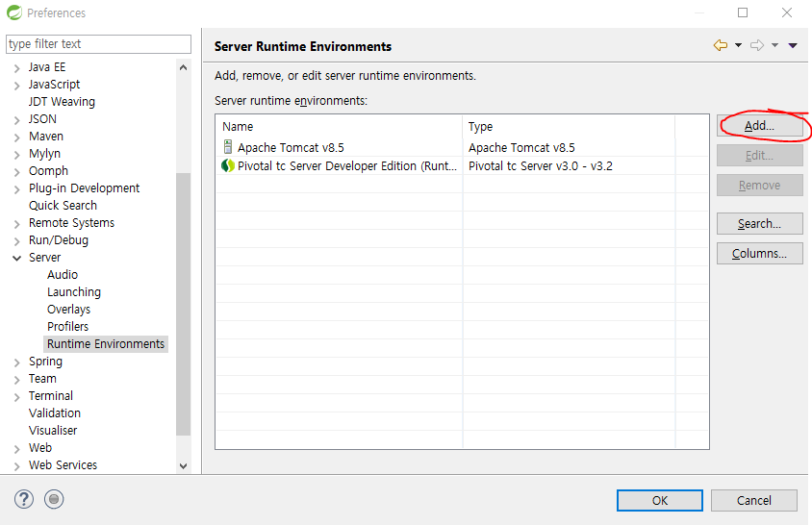Expand the Spring tree node
Image resolution: width=812 pixels, height=525 pixels.
(17, 362)
